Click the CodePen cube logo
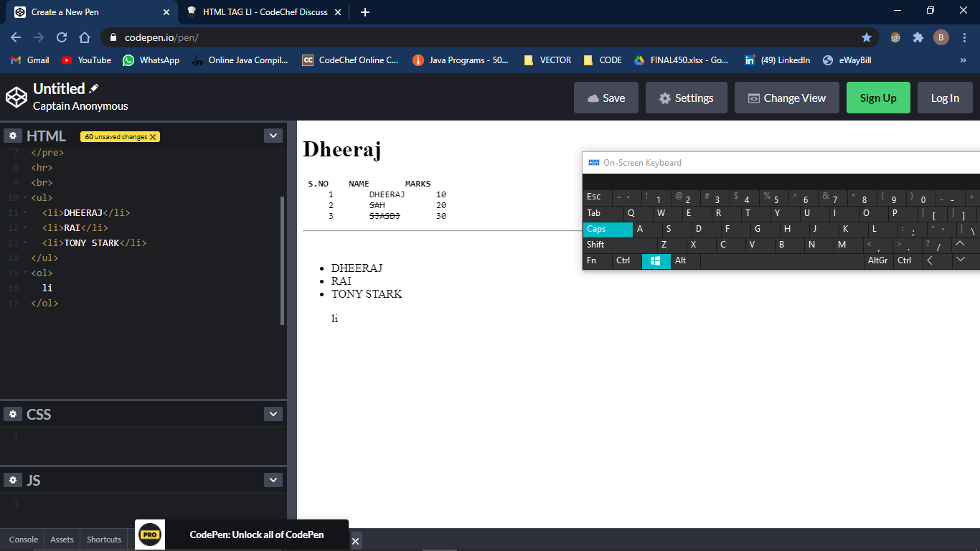 pyautogui.click(x=16, y=96)
